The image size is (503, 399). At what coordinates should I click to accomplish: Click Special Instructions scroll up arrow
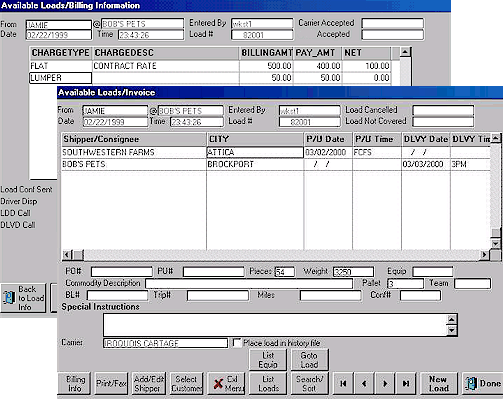452,319
